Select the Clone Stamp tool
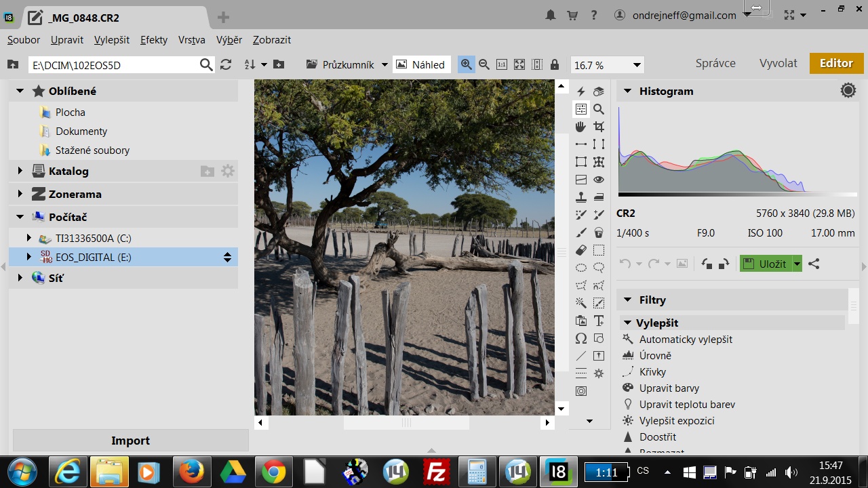The height and width of the screenshot is (488, 868). (581, 197)
